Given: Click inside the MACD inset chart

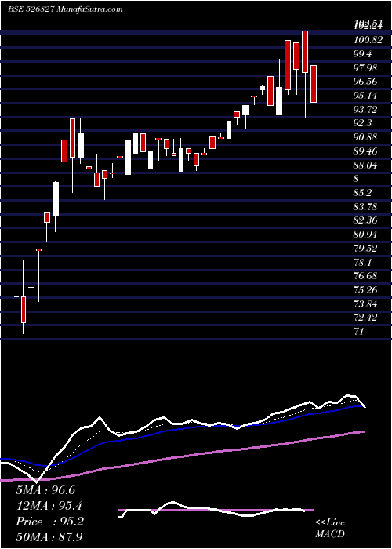Looking at the screenshot, I should [x=216, y=510].
